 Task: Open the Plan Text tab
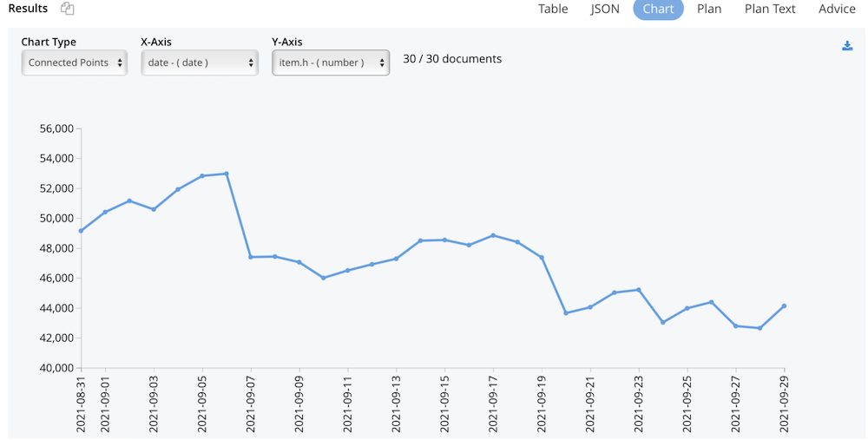[x=770, y=9]
